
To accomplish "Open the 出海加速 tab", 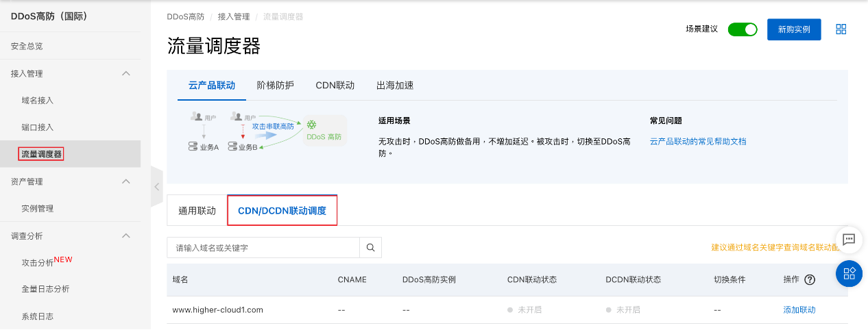I will tap(395, 86).
